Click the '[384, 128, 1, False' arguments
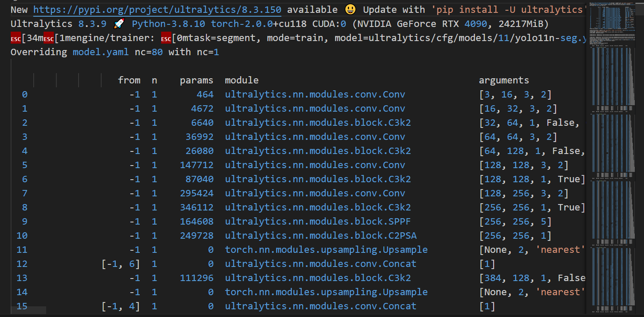The image size is (644, 317). pyautogui.click(x=532, y=278)
